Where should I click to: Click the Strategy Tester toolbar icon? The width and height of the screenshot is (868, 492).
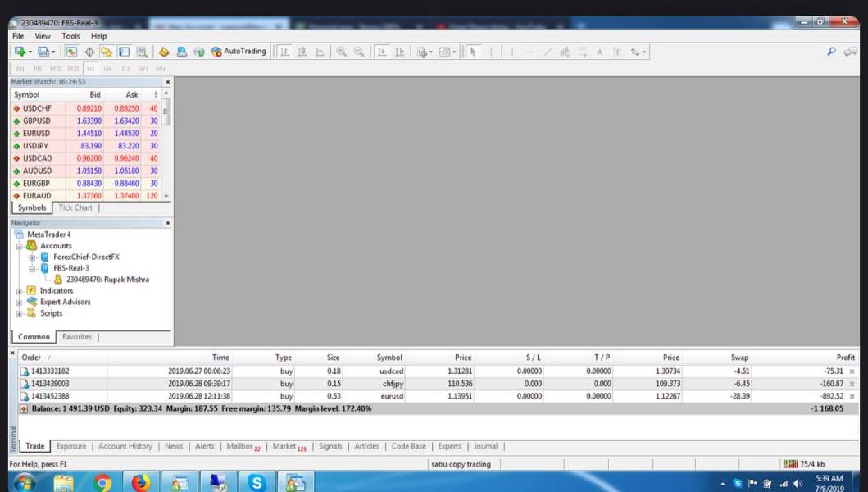click(142, 52)
